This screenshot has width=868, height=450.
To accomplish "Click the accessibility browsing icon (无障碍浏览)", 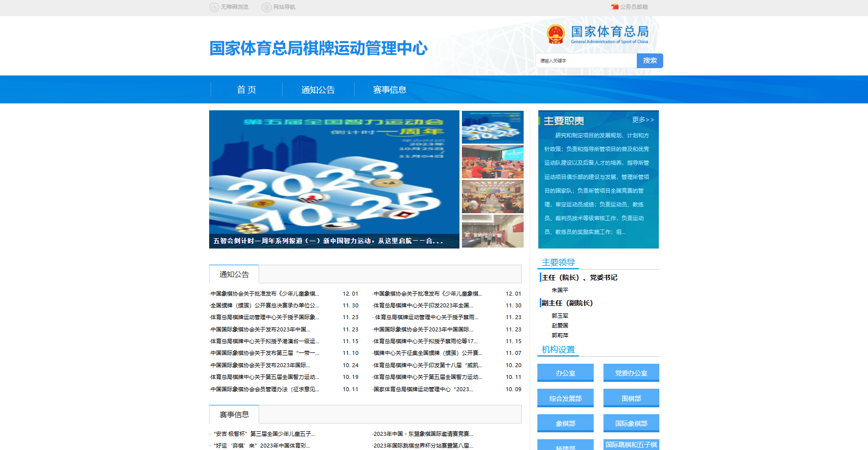I will point(214,7).
